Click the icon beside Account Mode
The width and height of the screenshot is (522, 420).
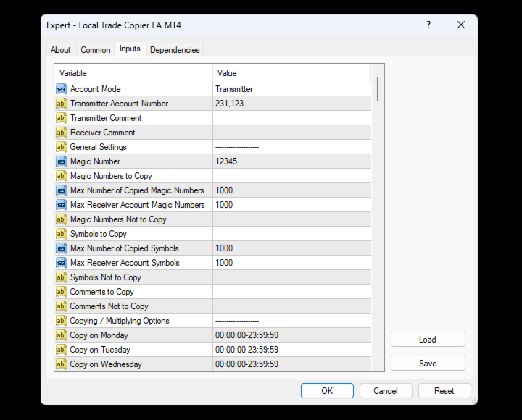[61, 89]
